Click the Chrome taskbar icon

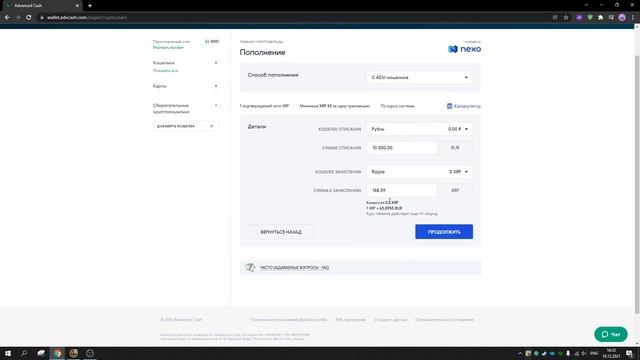58,353
